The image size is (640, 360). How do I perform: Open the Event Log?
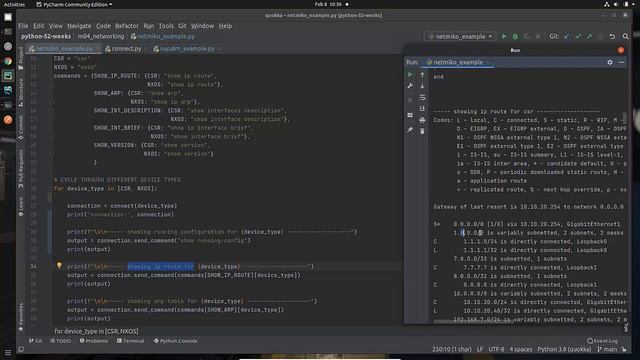tap(602, 341)
